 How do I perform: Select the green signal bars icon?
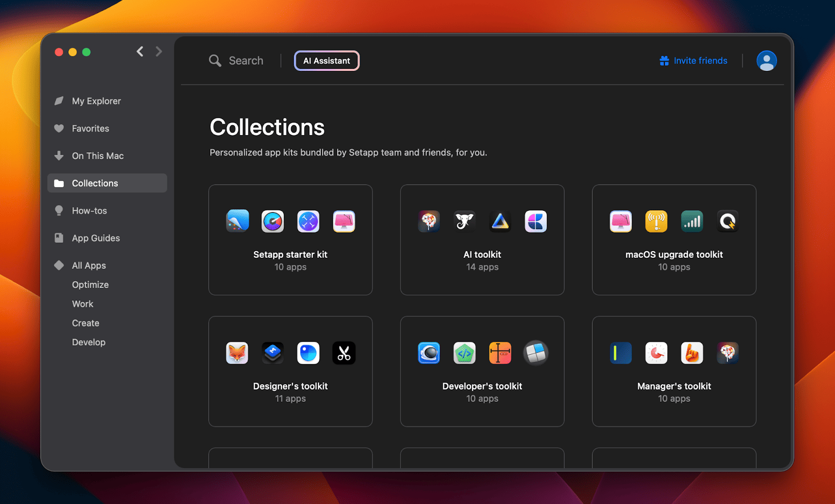[x=692, y=221]
